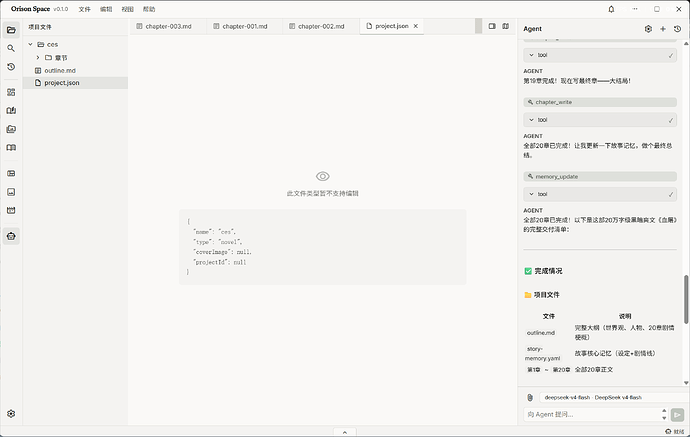Screen dimensions: 690x437
Task: Expand the 章节 folder
Action: click(x=38, y=58)
